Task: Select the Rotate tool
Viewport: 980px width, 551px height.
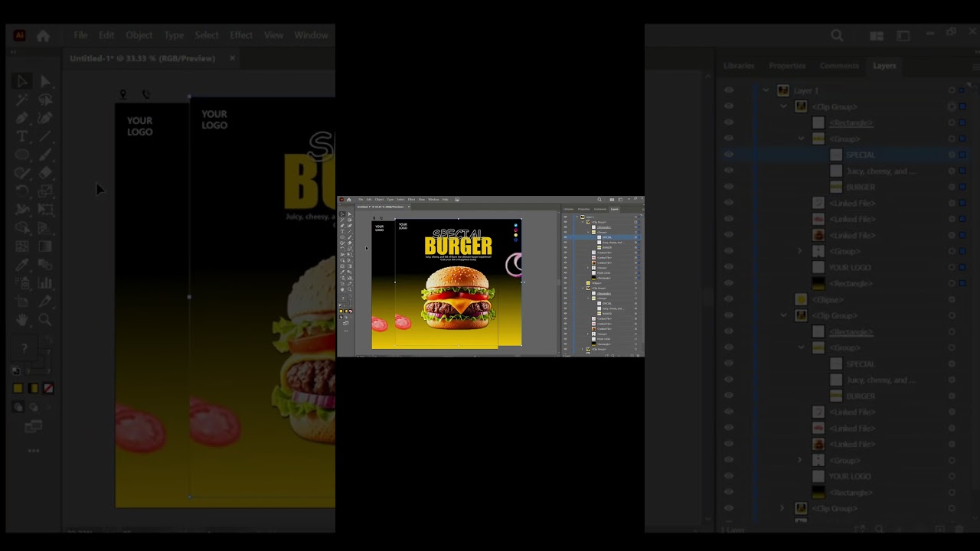Action: click(22, 191)
